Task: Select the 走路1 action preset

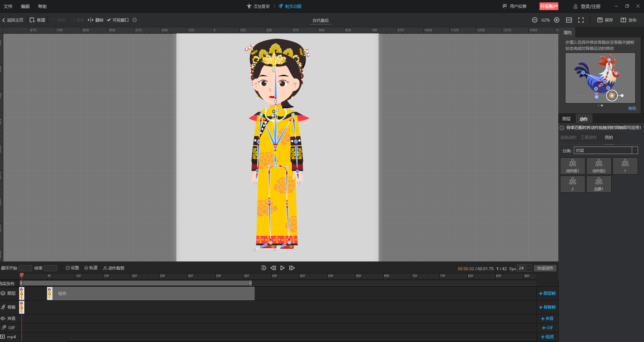Action: [599, 184]
